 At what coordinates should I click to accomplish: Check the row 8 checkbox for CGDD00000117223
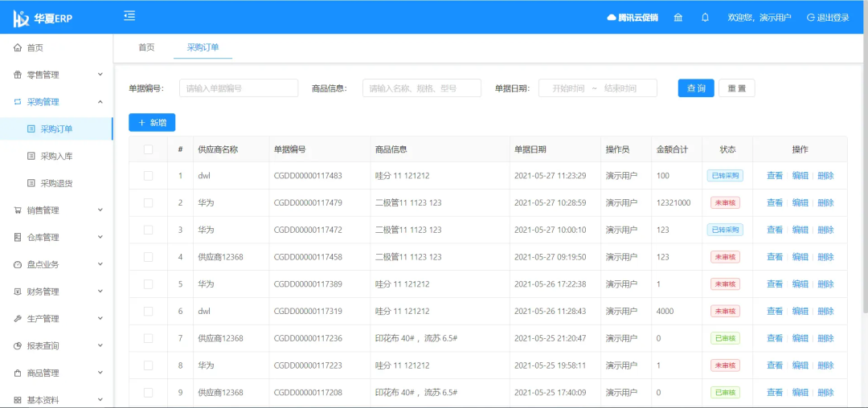148,365
